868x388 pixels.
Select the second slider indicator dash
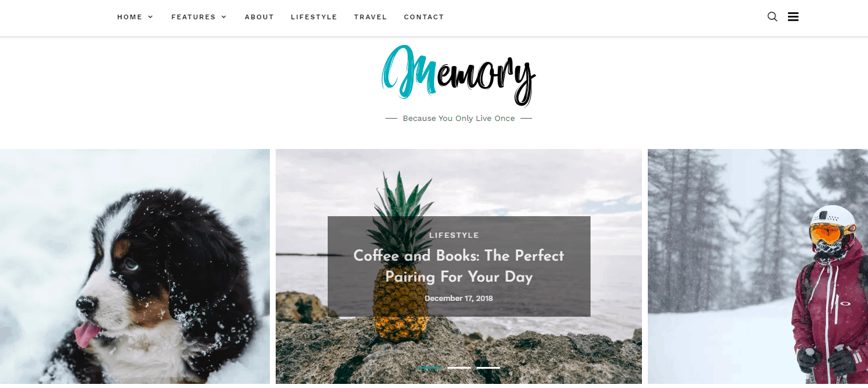tap(459, 368)
